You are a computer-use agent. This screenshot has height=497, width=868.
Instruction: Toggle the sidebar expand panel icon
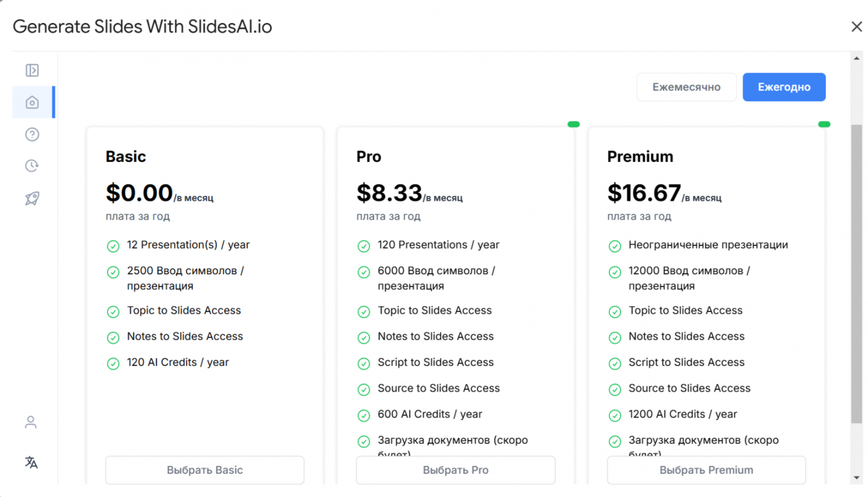point(32,71)
